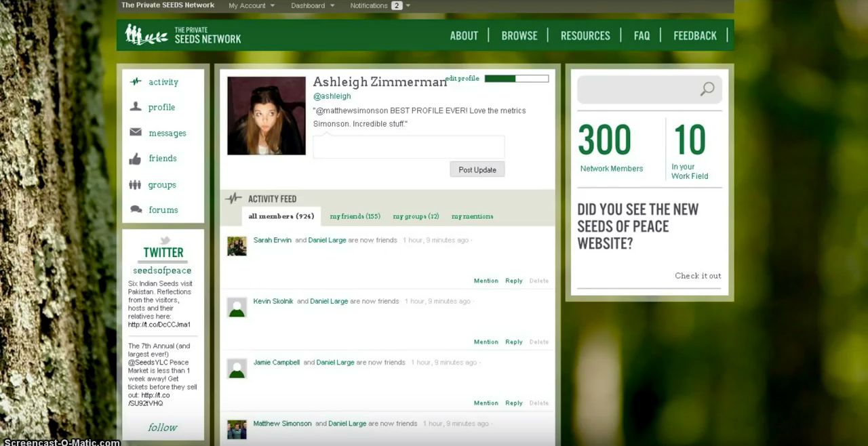Open Sarah Erwin's name link
The image size is (868, 446).
click(x=272, y=240)
